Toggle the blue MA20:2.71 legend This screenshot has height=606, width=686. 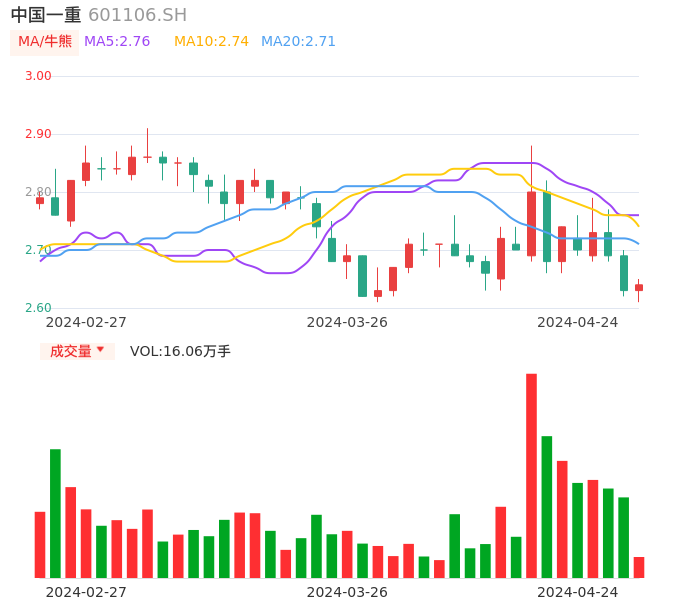pos(298,42)
